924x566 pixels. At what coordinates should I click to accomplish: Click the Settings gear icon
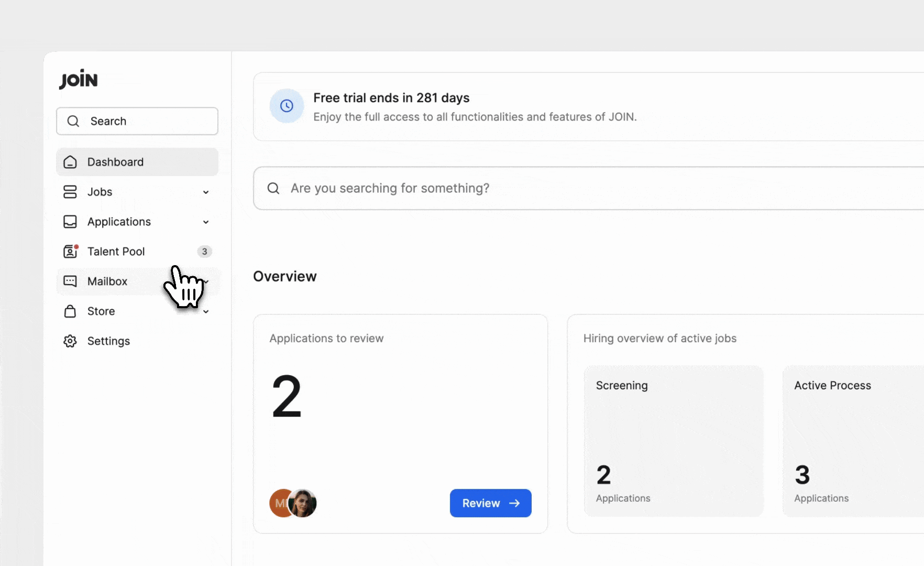(70, 341)
